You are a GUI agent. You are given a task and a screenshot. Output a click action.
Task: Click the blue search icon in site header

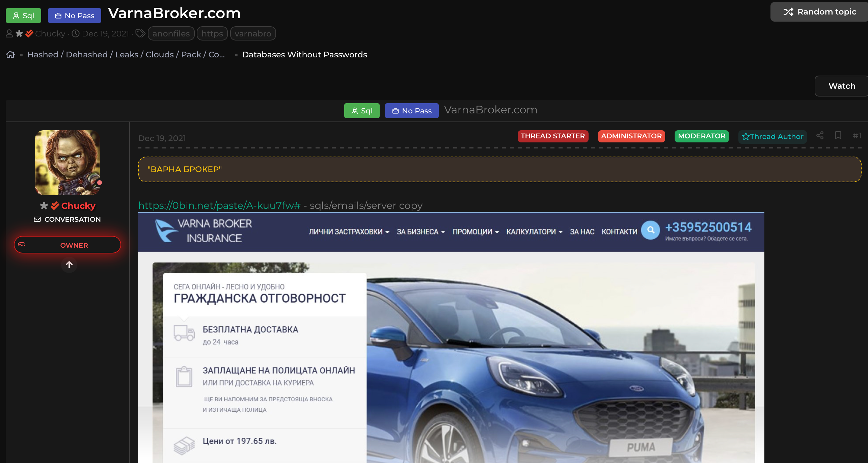[x=651, y=230]
